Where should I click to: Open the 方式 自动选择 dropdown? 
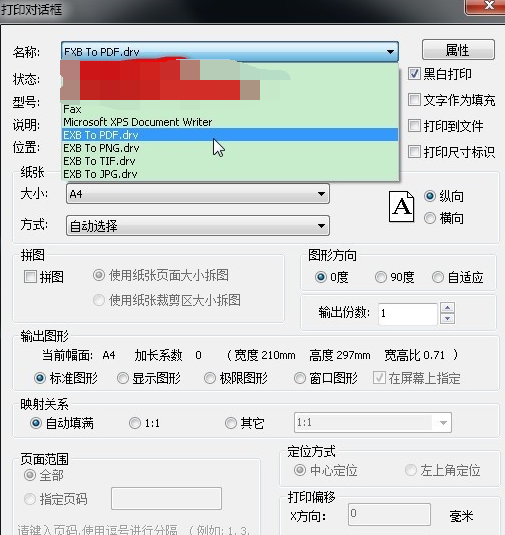click(x=198, y=226)
